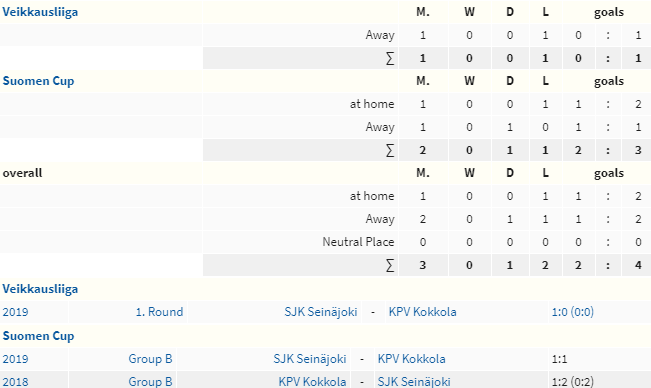The image size is (651, 388).
Task: Open SJK Seinäjoki in the 1. Round match
Action: tap(321, 312)
